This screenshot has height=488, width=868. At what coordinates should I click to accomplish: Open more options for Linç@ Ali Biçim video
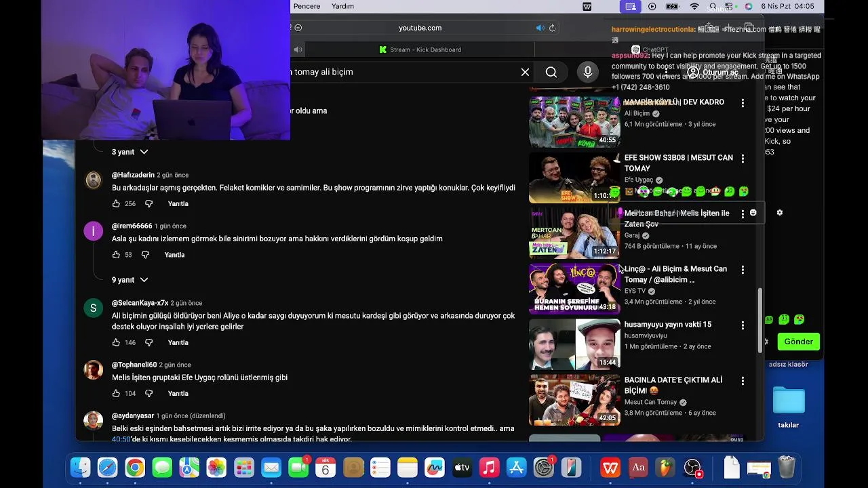[743, 270]
